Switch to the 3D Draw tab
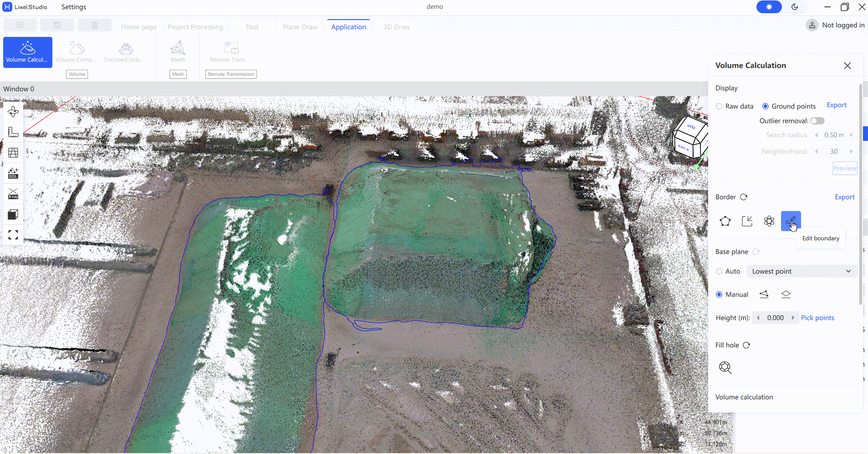 [397, 27]
